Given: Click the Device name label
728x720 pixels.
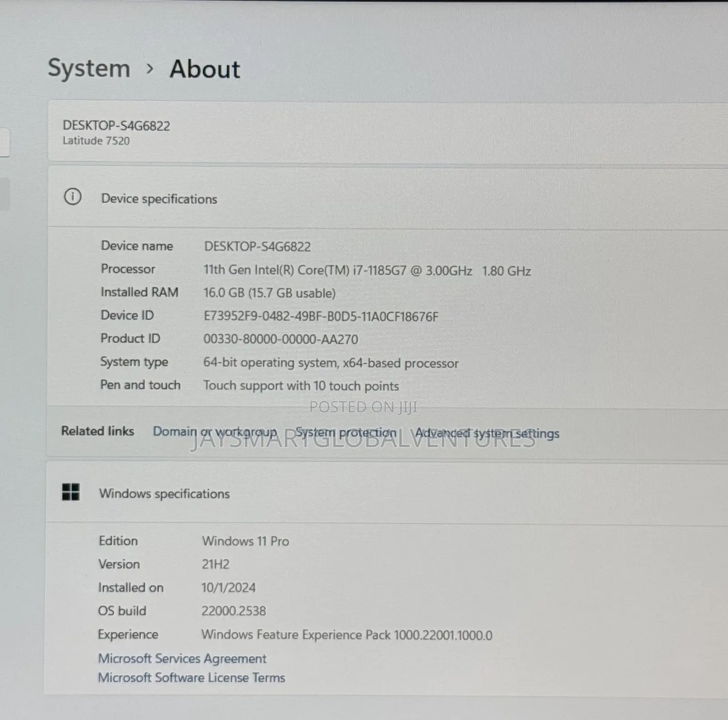Looking at the screenshot, I should [137, 246].
